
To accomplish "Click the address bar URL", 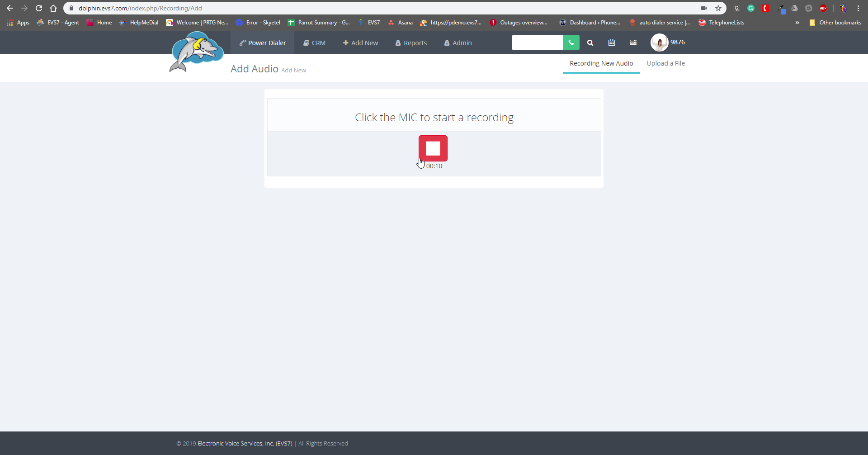I will pyautogui.click(x=140, y=8).
